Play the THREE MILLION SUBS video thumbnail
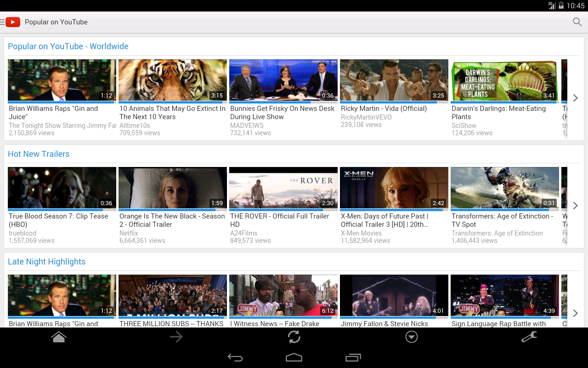588x368 pixels. [x=173, y=296]
